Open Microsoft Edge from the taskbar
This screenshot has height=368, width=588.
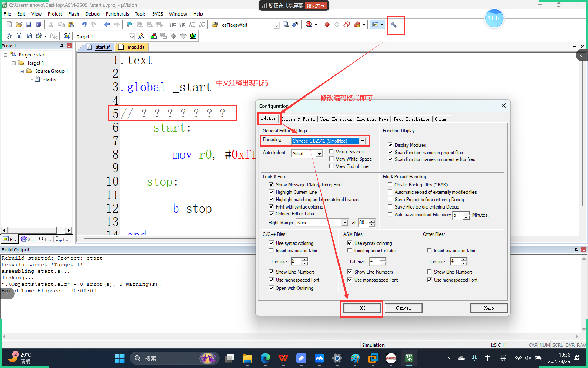pos(265,358)
